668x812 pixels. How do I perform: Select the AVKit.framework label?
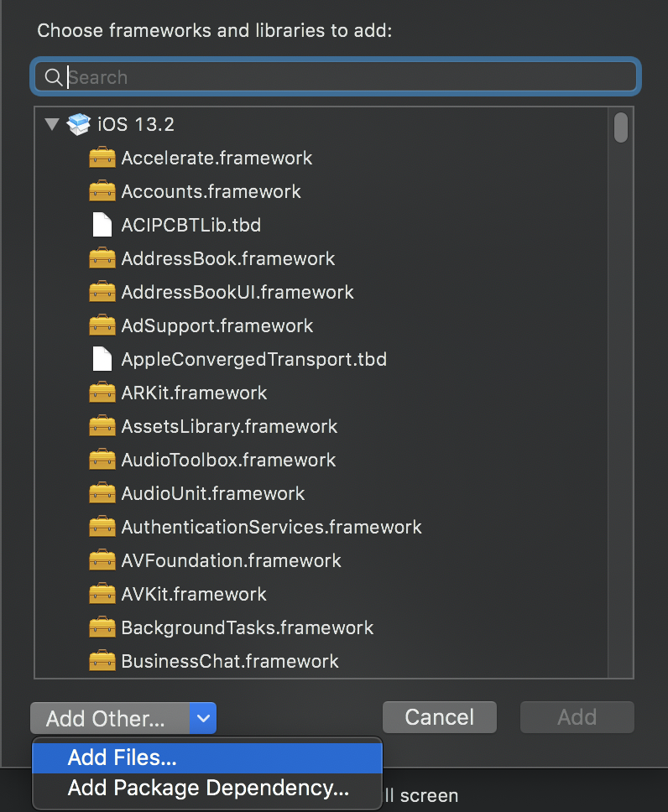(194, 595)
